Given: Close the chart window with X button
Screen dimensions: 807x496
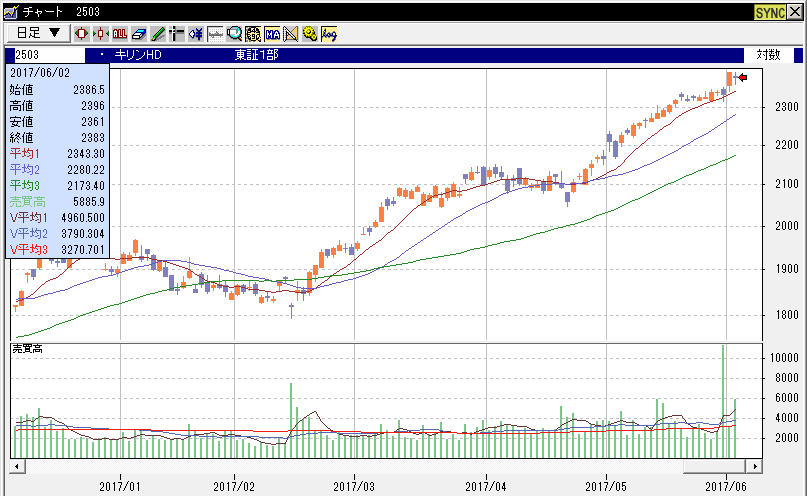Looking at the screenshot, I should (796, 10).
